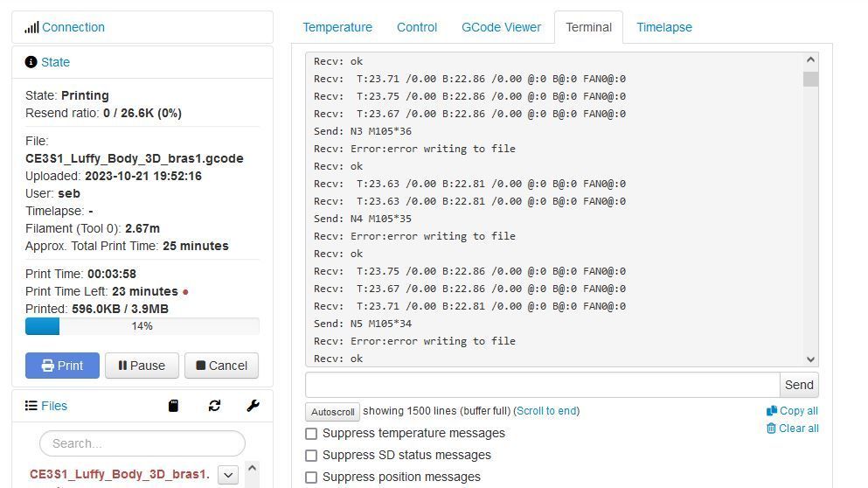
Task: Click the 'Send: N3 M105*36' terminal line
Action: click(363, 131)
